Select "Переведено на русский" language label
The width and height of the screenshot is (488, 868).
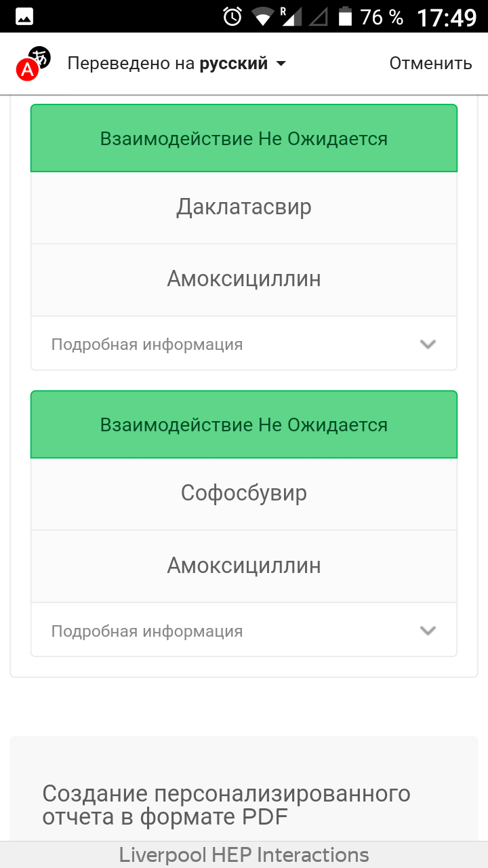(167, 64)
